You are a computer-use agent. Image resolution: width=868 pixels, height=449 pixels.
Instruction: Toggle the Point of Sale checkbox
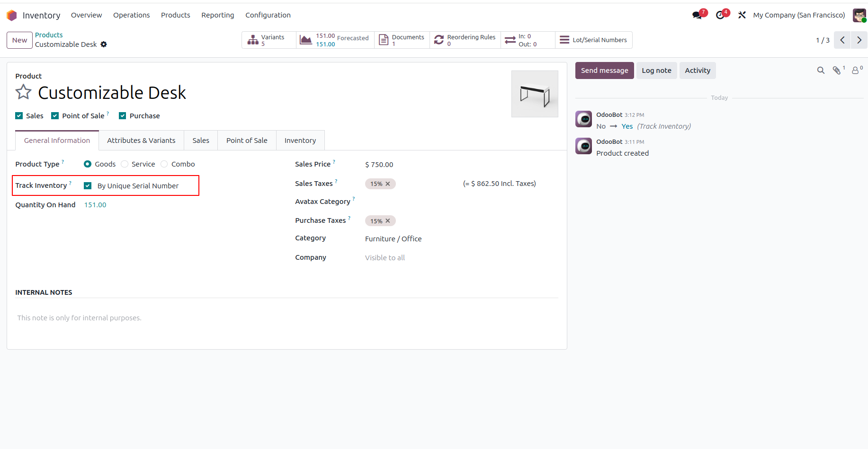pyautogui.click(x=55, y=116)
